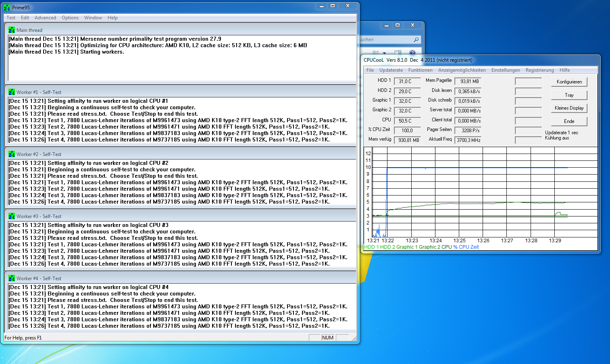
Task: Open the Funktionen menu in CPUCool
Action: (x=421, y=70)
